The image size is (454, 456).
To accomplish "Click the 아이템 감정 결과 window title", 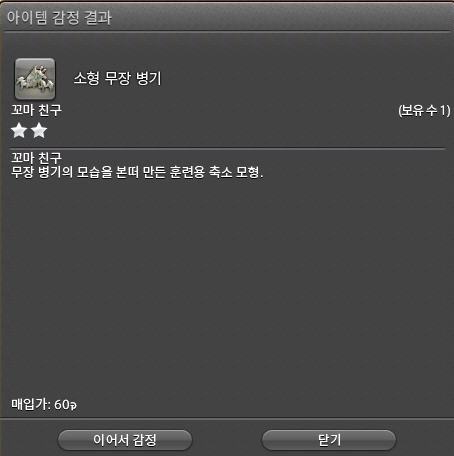I will [x=59, y=17].
